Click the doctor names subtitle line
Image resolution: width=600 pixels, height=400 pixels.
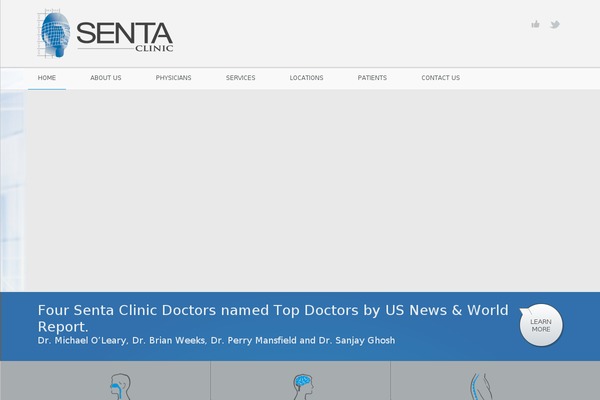[x=216, y=340]
